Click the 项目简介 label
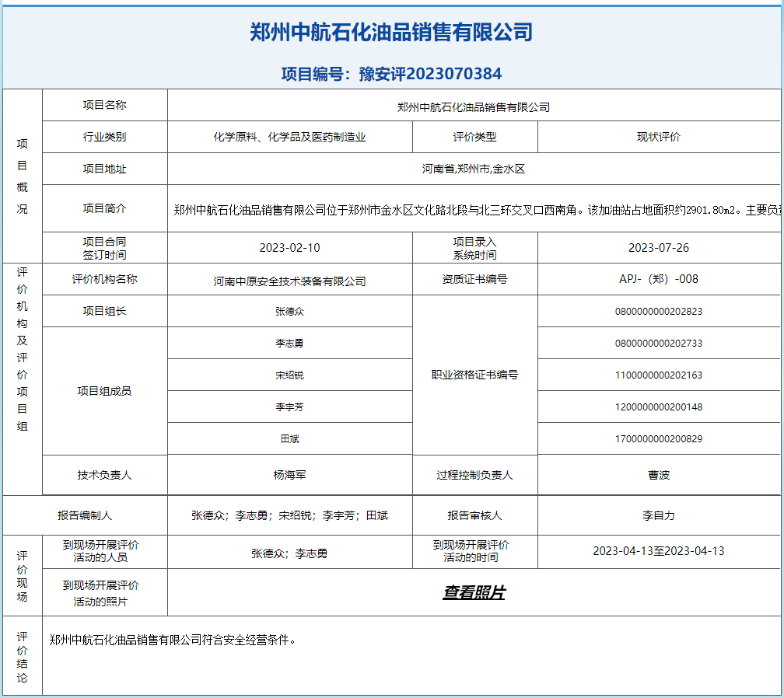This screenshot has height=698, width=784. tap(104, 208)
